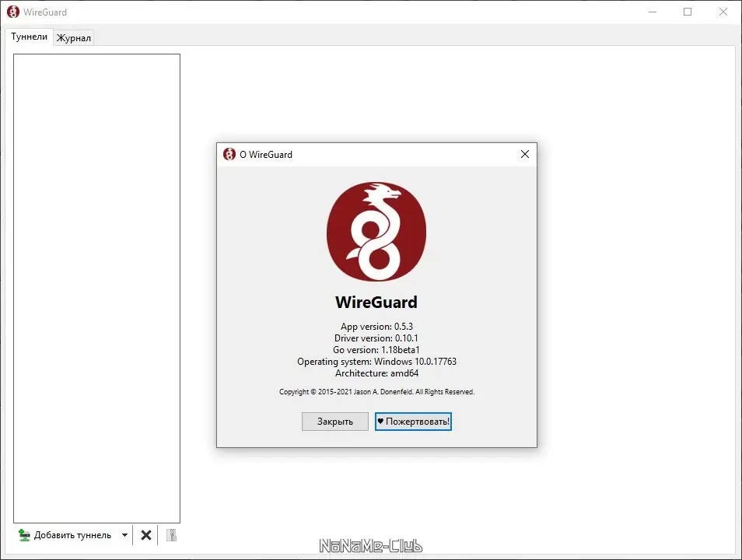Viewport: 742px width, 560px height.
Task: Open the Журнал tab
Action: pos(73,38)
